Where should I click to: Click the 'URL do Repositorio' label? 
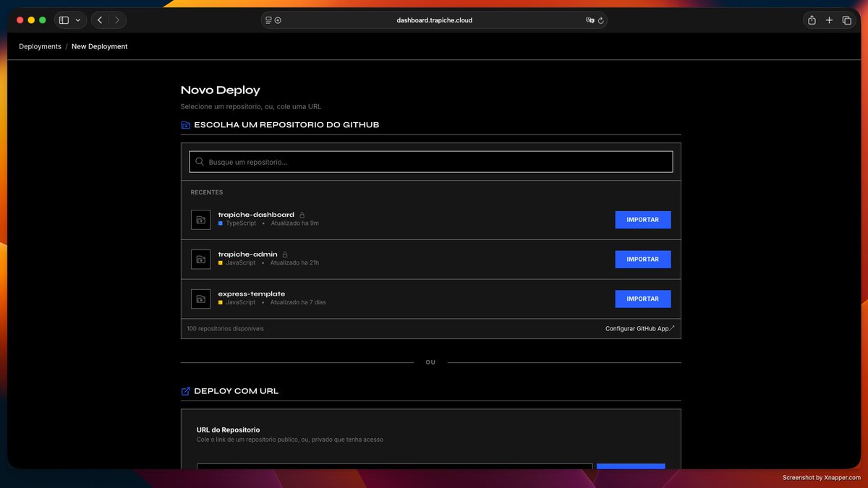pyautogui.click(x=228, y=430)
